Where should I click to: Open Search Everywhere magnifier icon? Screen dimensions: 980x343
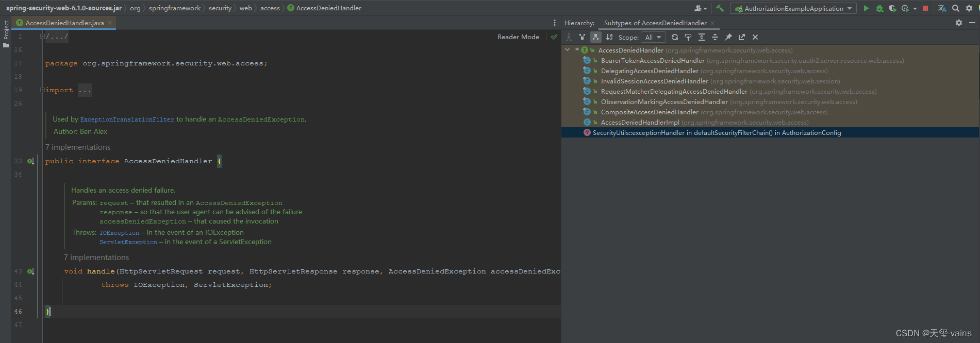pyautogui.click(x=956, y=8)
